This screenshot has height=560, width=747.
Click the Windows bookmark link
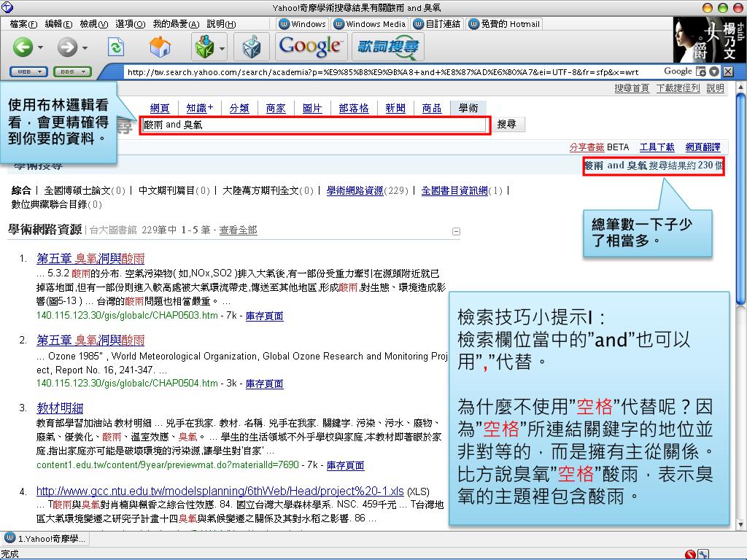303,24
